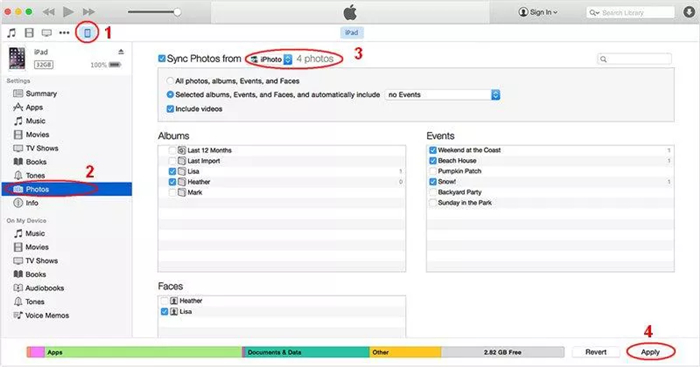Click the Other storage segment
The height and width of the screenshot is (367, 700).
405,352
